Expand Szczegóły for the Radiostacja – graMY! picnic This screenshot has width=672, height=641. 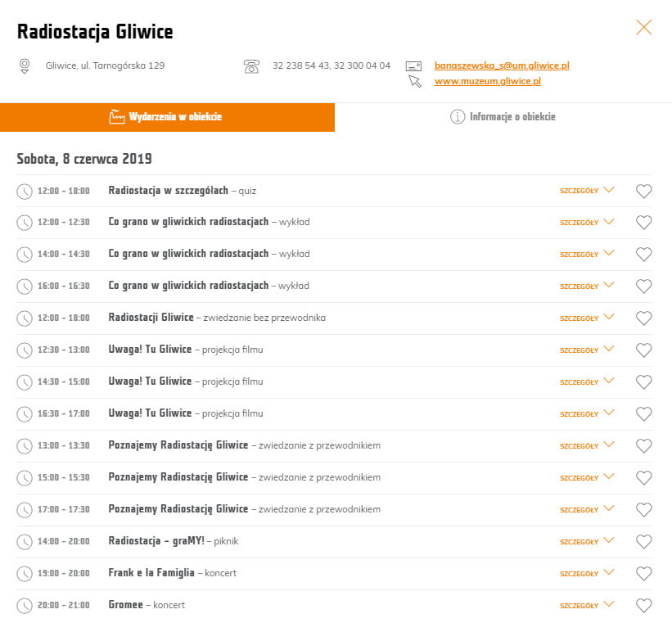coord(586,542)
